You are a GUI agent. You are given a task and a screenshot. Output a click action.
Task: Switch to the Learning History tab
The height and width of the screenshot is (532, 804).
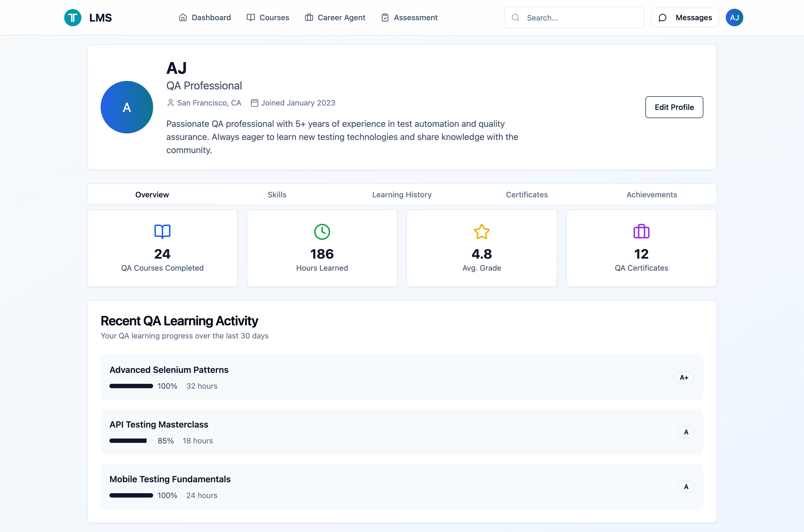click(x=402, y=194)
